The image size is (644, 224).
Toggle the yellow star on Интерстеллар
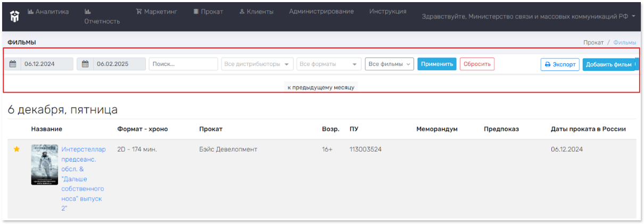(16, 150)
